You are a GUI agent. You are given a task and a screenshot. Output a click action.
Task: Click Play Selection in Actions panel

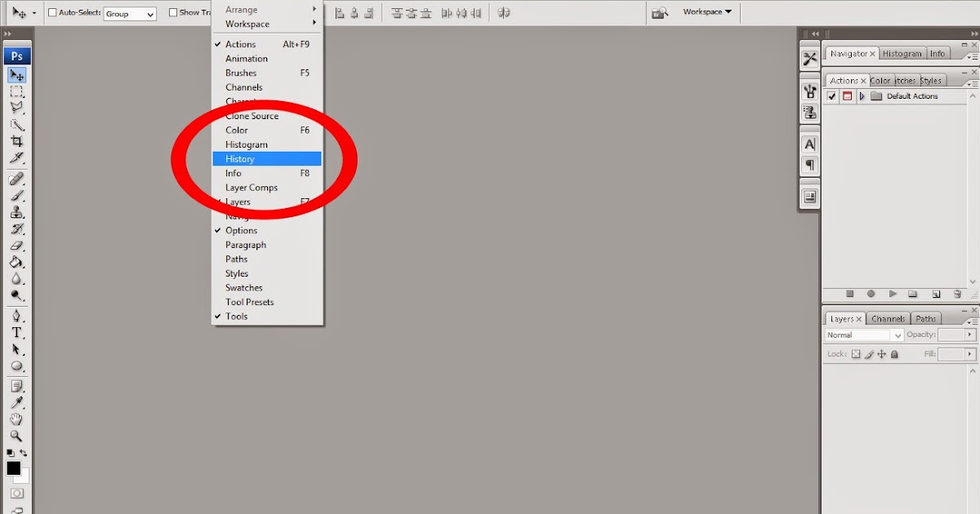(x=893, y=294)
